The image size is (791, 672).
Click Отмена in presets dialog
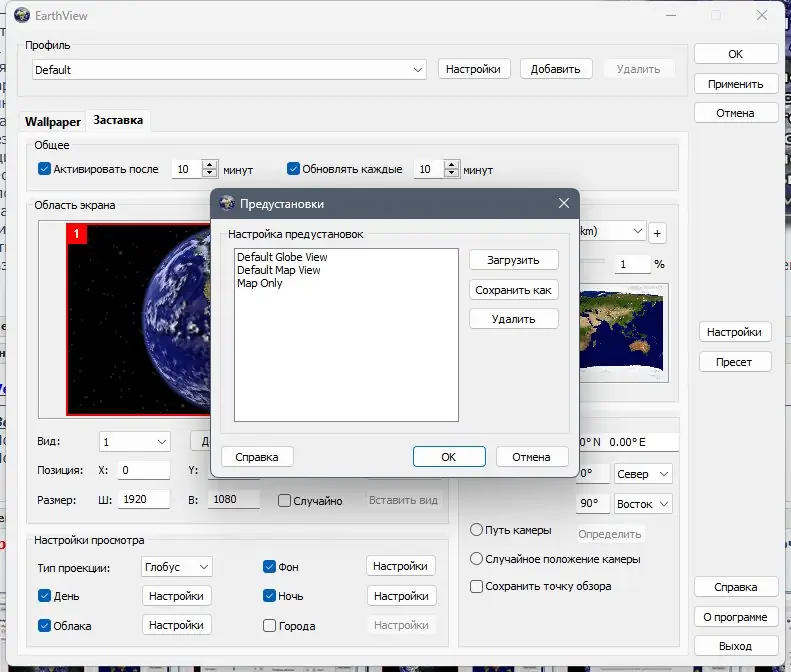[x=532, y=457]
